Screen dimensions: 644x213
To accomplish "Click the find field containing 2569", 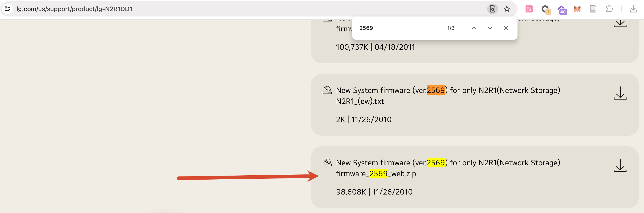I will click(x=400, y=28).
